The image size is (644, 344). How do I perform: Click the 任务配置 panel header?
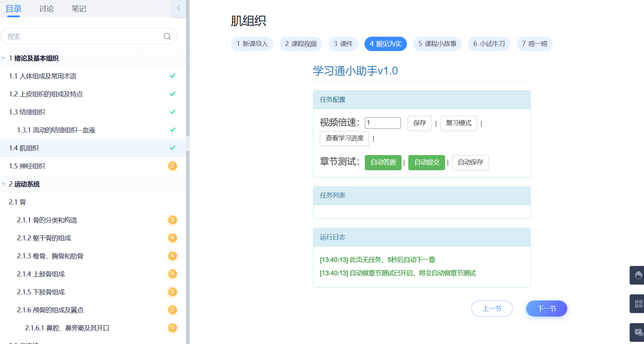pyautogui.click(x=422, y=100)
